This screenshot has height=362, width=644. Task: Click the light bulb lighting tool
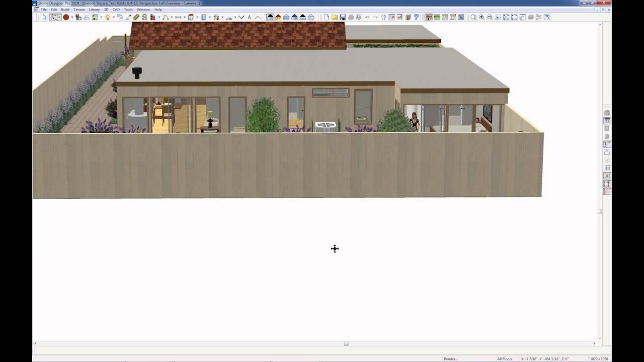coord(108,17)
